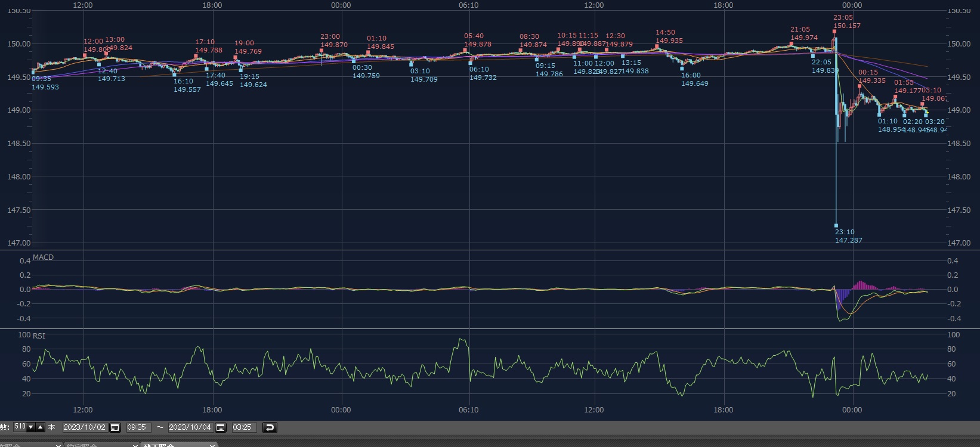Select the 23:10 low marker at 147.287
The height and width of the screenshot is (447, 980).
coord(836,226)
